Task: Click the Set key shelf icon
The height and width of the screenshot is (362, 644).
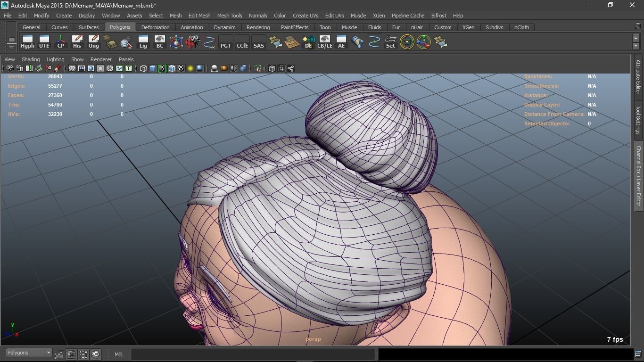Action: [390, 42]
